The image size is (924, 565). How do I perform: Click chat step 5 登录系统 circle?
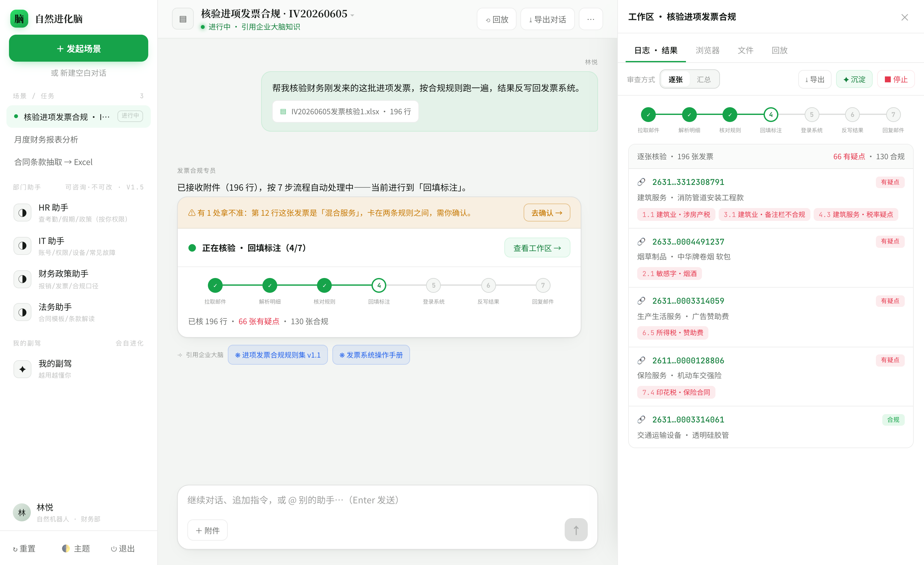(x=433, y=285)
